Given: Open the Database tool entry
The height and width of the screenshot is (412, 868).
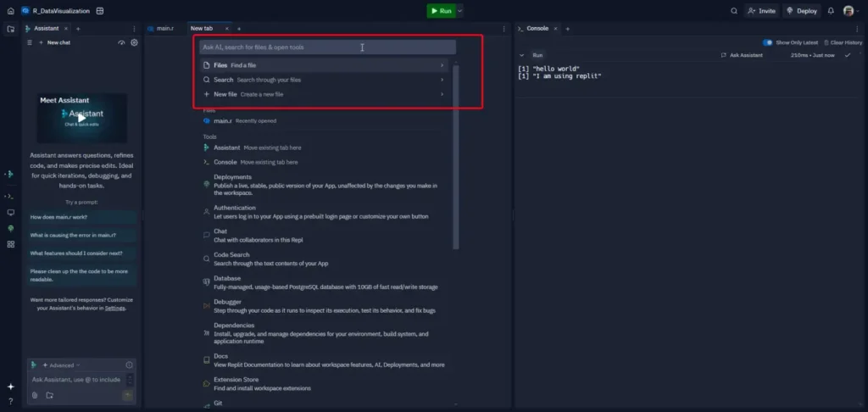Looking at the screenshot, I should [324, 282].
